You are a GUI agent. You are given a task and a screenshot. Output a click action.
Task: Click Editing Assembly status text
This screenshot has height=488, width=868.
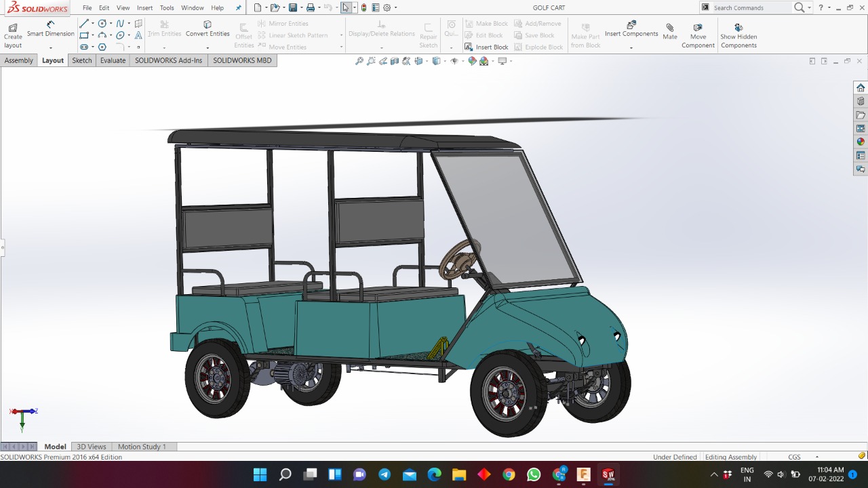(731, 457)
